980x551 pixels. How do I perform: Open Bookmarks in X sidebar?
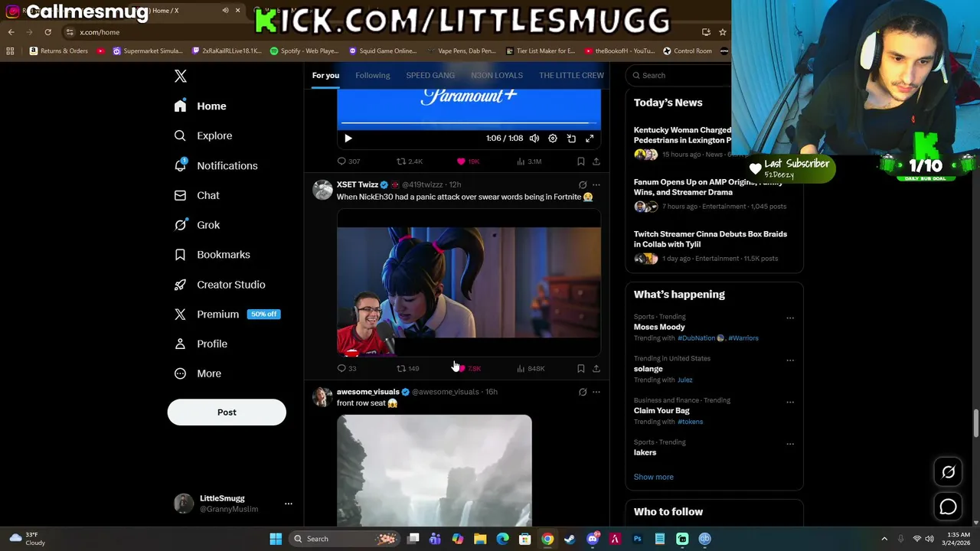pos(213,255)
